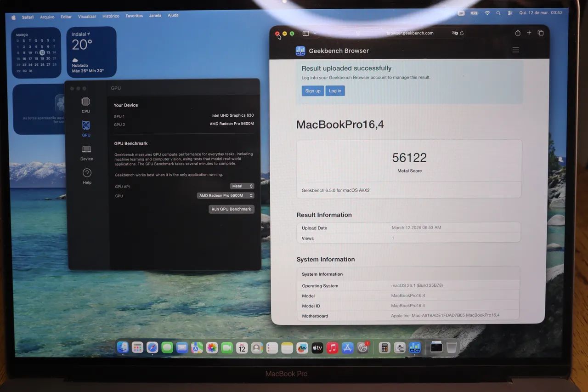The image size is (588, 392).
Task: Open Calendar from the Dock
Action: (x=242, y=348)
